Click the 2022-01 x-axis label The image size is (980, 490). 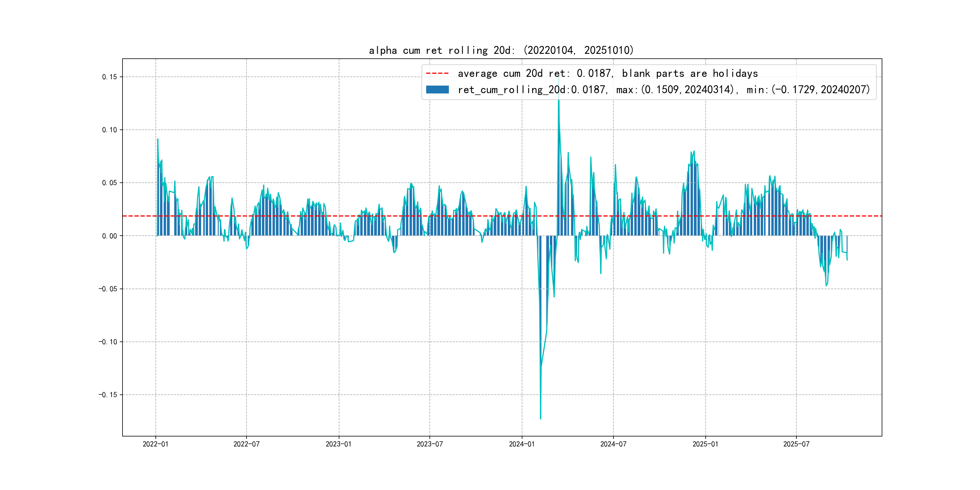tap(155, 444)
